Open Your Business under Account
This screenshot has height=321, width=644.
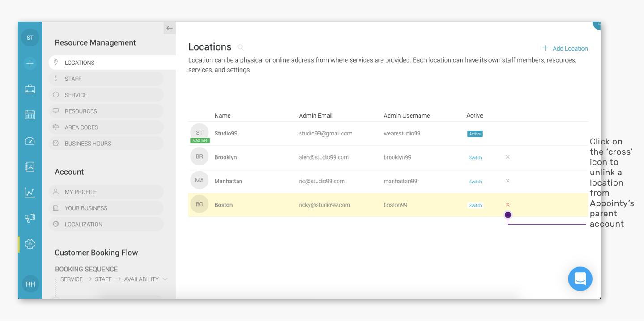(x=106, y=208)
